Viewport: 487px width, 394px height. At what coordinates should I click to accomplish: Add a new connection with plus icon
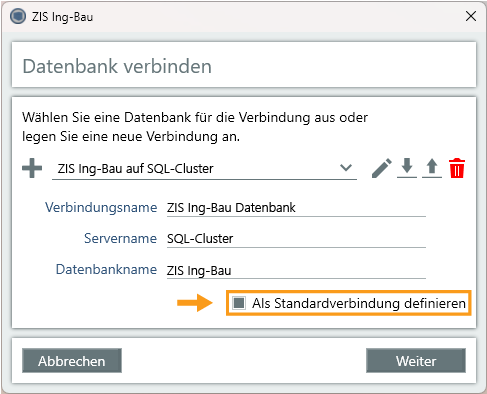tap(32, 168)
